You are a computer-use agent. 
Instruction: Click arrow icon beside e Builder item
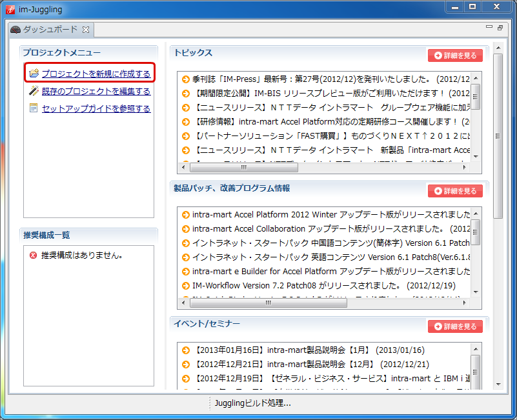(x=186, y=272)
